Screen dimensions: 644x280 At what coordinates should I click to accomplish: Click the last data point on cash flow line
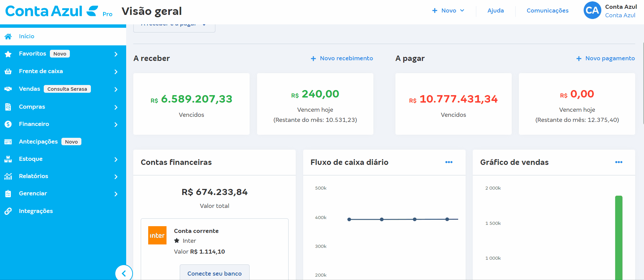(x=447, y=219)
